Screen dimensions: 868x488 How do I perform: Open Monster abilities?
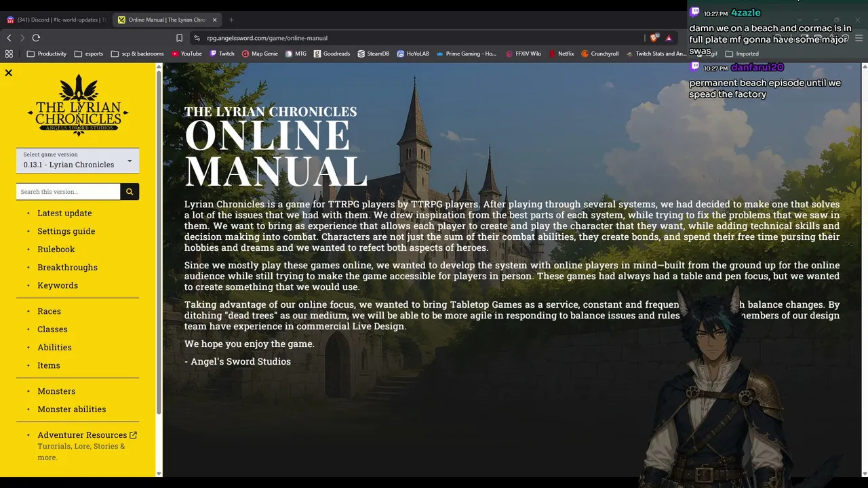pyautogui.click(x=72, y=409)
